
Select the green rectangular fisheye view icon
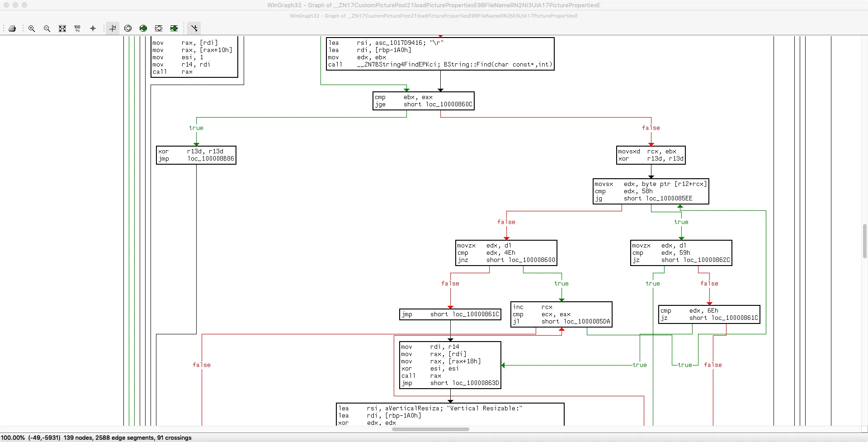pos(174,29)
